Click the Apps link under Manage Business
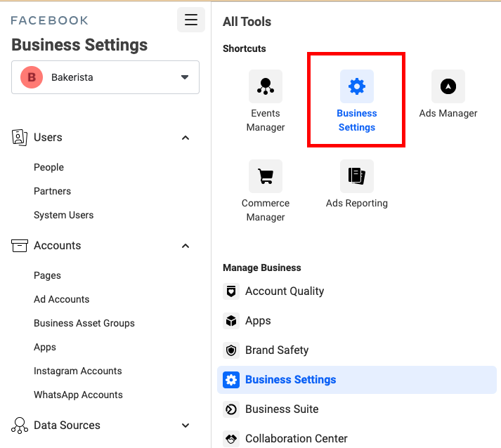Screen dimensions: 501x448 [258, 321]
